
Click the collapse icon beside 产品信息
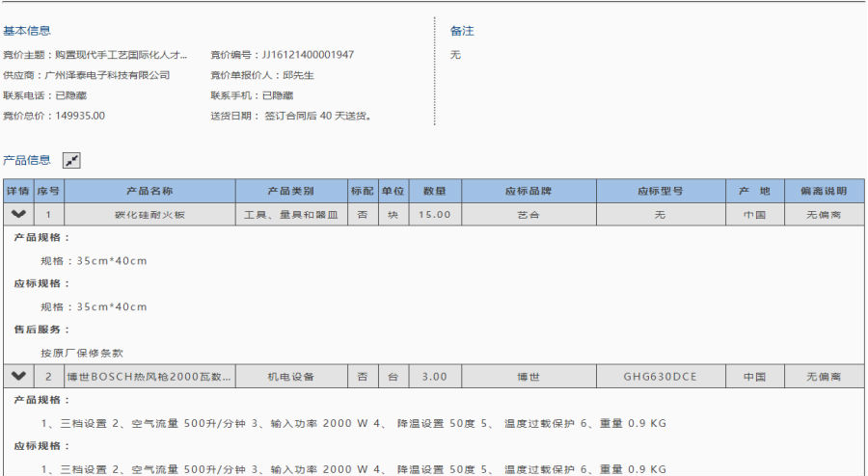point(71,160)
